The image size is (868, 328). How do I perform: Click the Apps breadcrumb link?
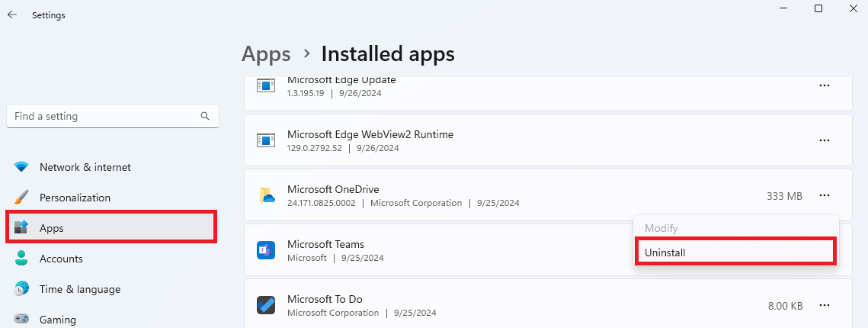pyautogui.click(x=266, y=53)
